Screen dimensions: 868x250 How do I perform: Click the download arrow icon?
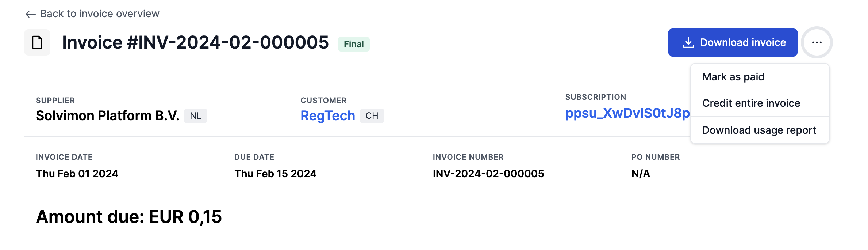pyautogui.click(x=688, y=42)
